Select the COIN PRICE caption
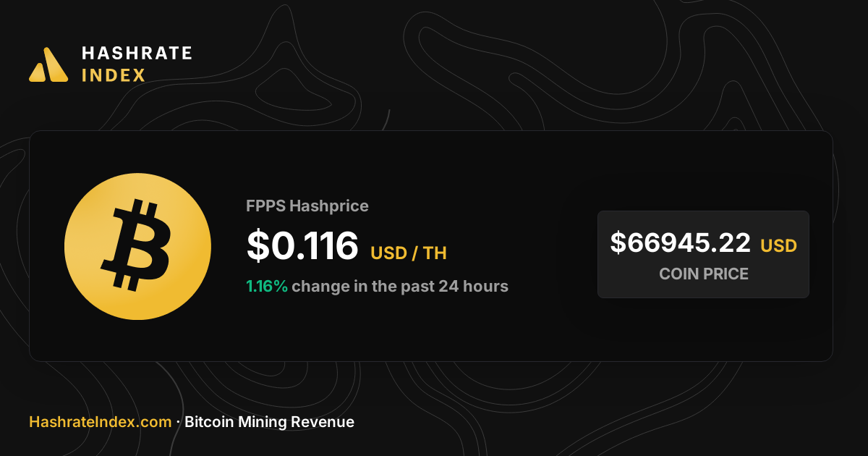 (x=704, y=274)
